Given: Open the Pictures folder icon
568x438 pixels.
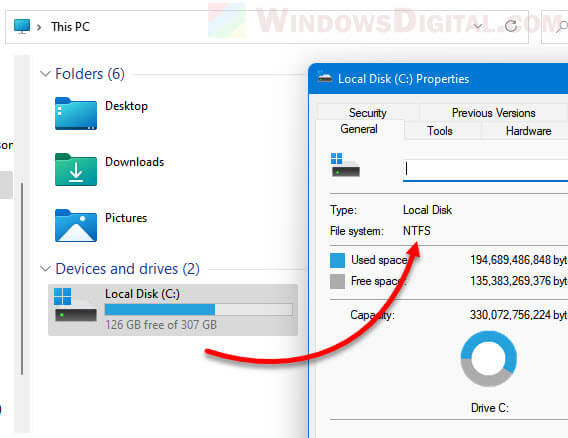Looking at the screenshot, I should click(x=76, y=225).
